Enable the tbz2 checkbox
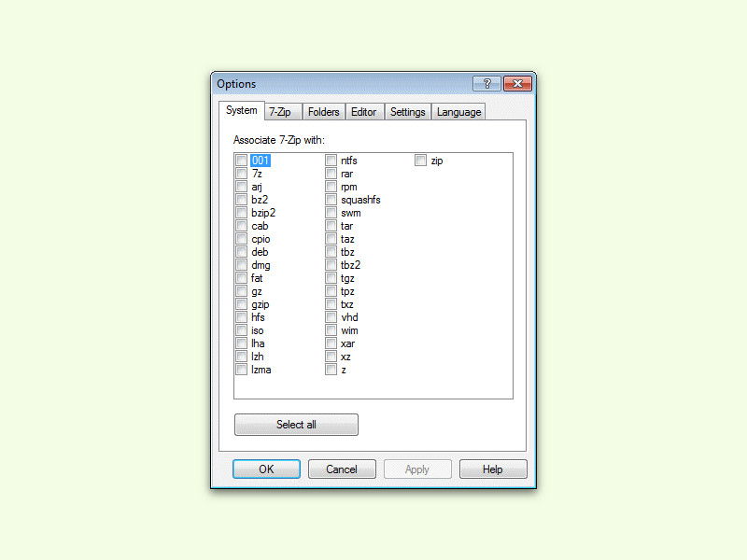This screenshot has height=560, width=747. (331, 265)
